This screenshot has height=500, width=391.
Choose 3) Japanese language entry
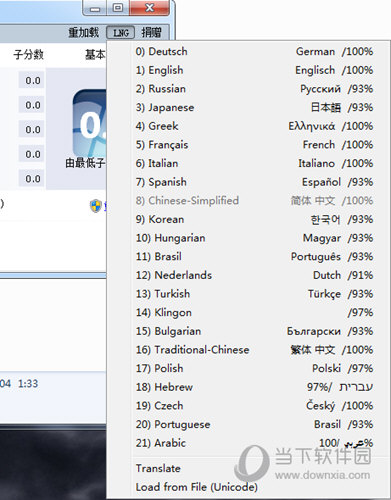point(248,108)
